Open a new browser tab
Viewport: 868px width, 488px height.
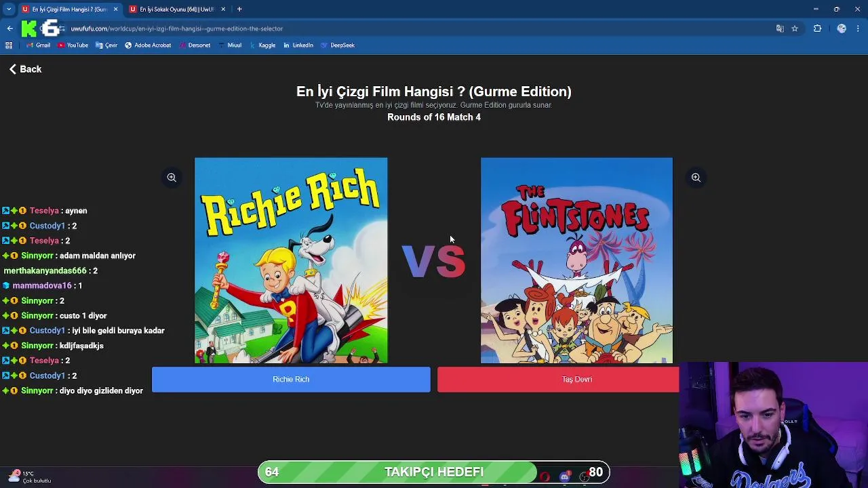pos(239,9)
